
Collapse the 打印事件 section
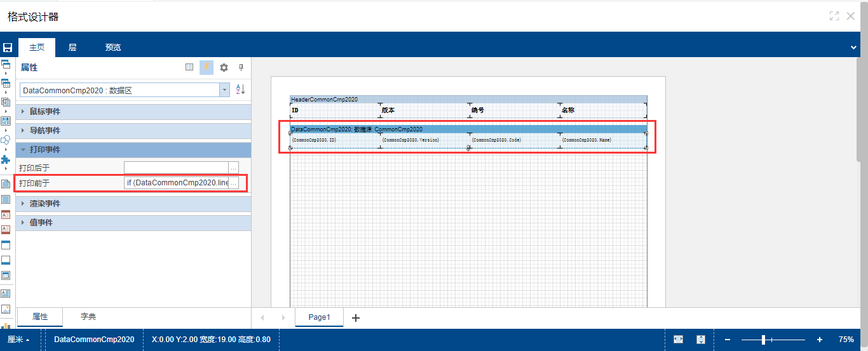133,150
